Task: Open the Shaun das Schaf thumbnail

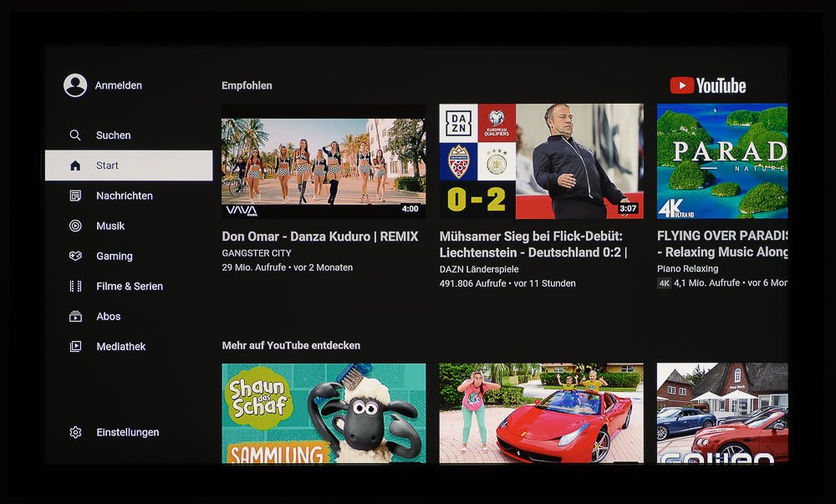Action: (x=324, y=414)
